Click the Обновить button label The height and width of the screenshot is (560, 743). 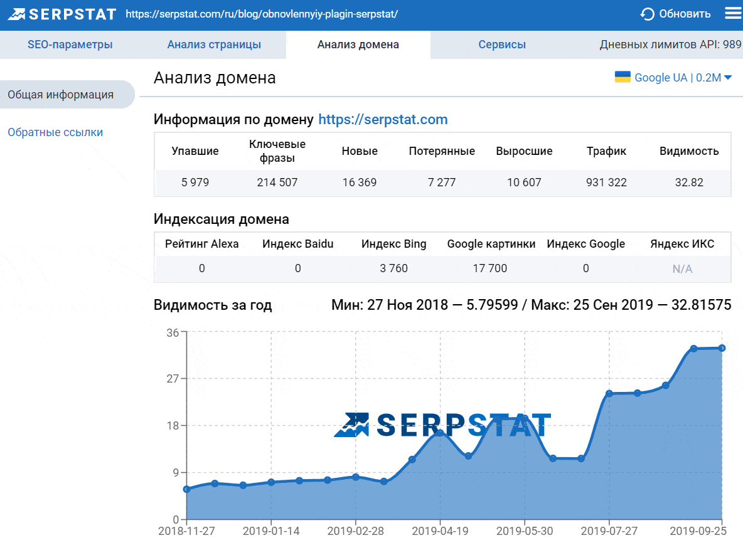(685, 14)
